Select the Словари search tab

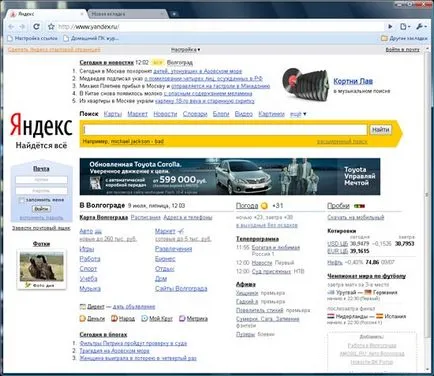coord(195,114)
